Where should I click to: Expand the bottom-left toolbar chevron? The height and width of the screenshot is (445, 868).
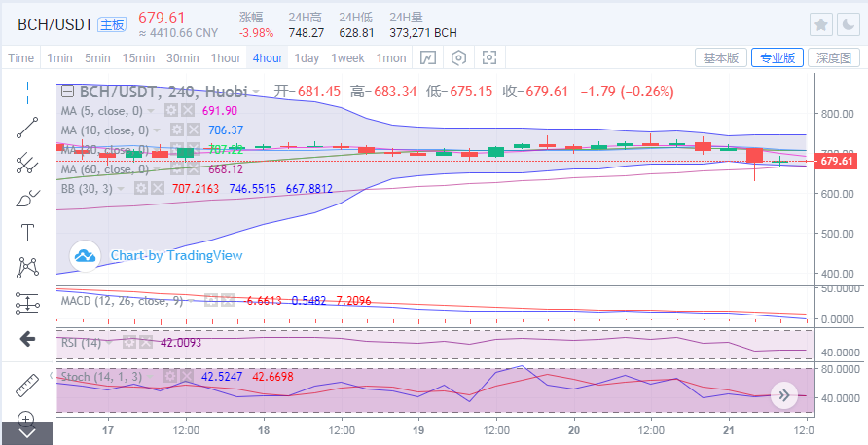pyautogui.click(x=27, y=431)
